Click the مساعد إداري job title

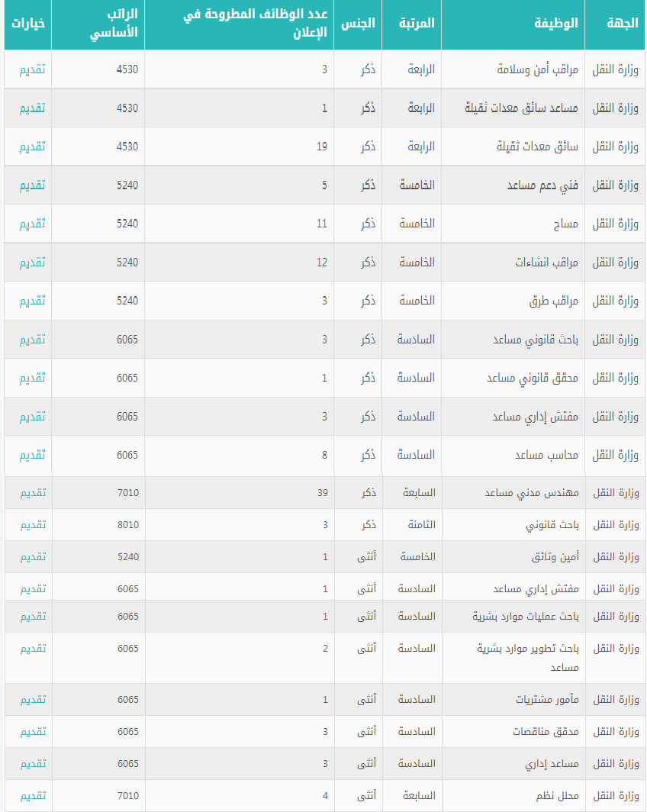click(552, 765)
